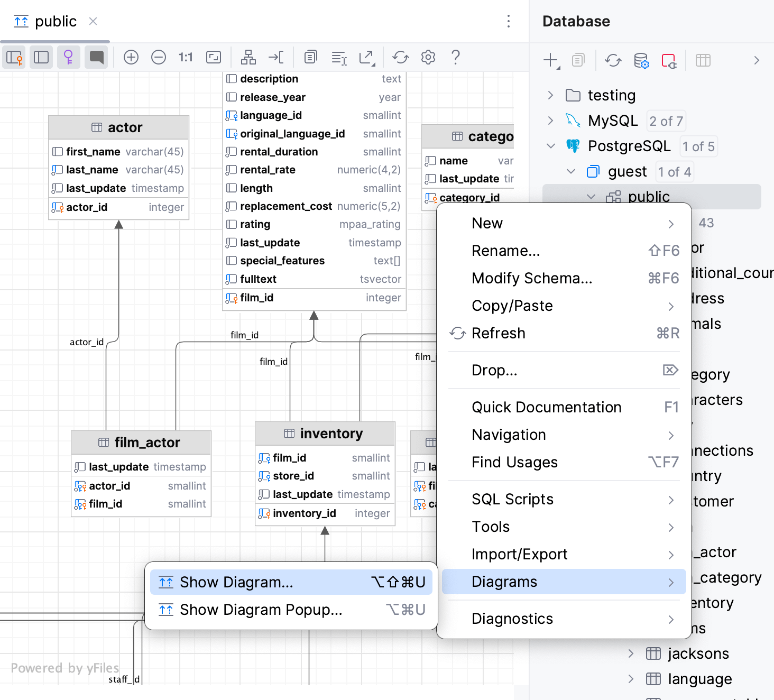Click the plus button to add data source
This screenshot has height=700, width=774.
(x=550, y=60)
